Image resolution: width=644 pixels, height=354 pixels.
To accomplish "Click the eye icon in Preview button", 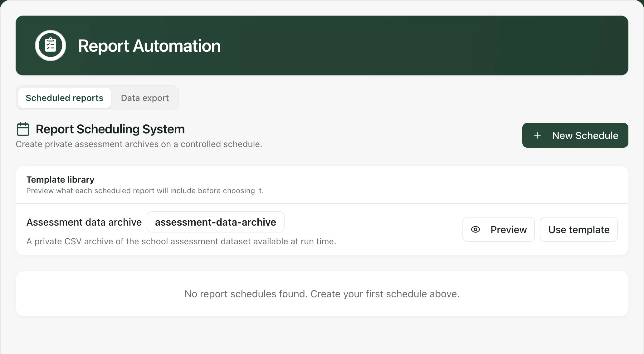I will (x=476, y=229).
